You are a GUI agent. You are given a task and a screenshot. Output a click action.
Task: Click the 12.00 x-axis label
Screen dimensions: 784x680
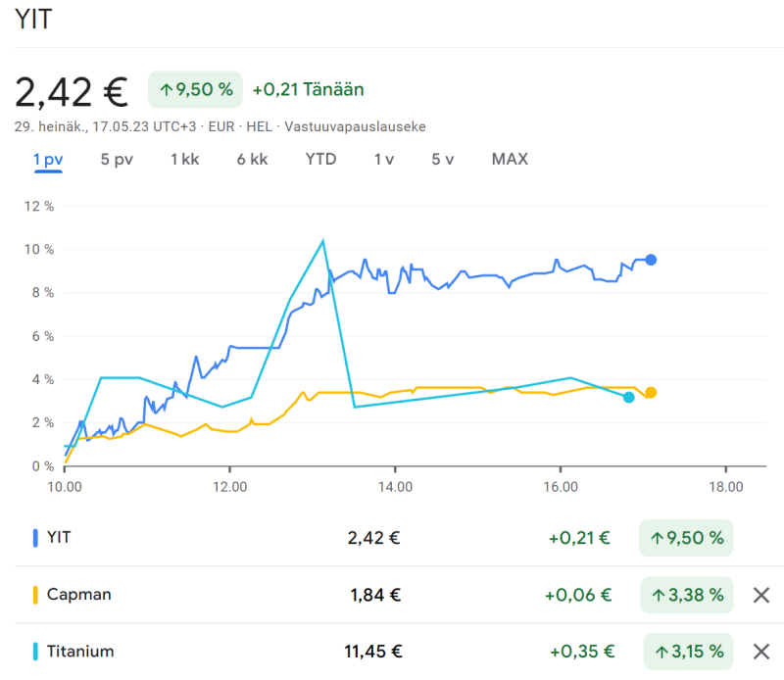[229, 487]
